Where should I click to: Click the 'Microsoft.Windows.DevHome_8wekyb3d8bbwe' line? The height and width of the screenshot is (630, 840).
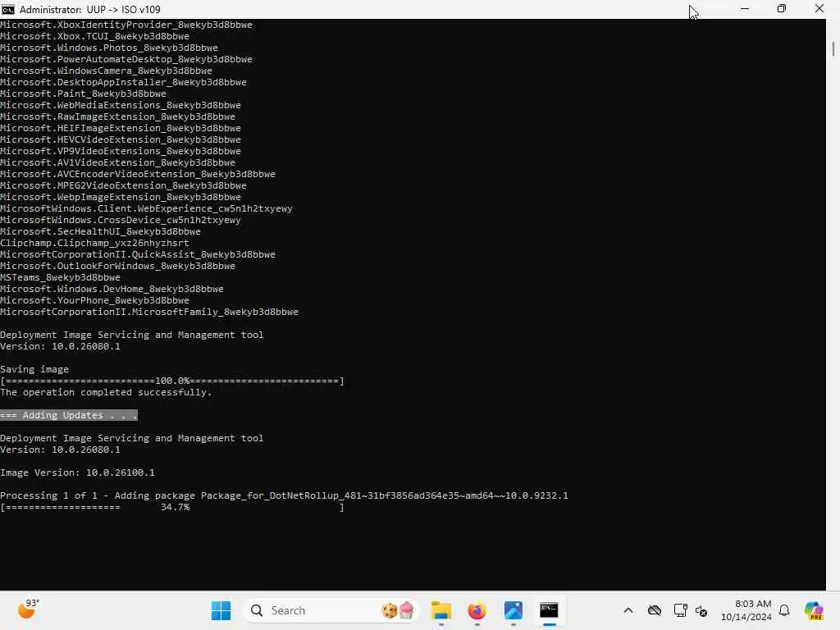pos(112,290)
